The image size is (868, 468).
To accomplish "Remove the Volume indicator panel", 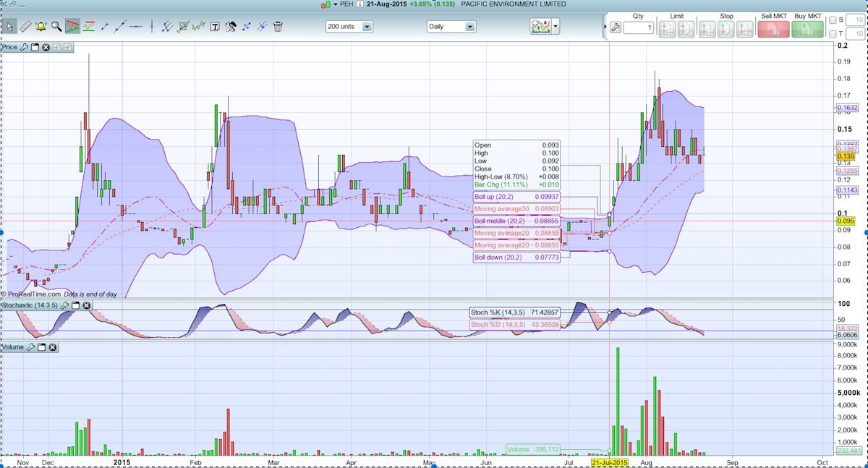I will (x=53, y=348).
